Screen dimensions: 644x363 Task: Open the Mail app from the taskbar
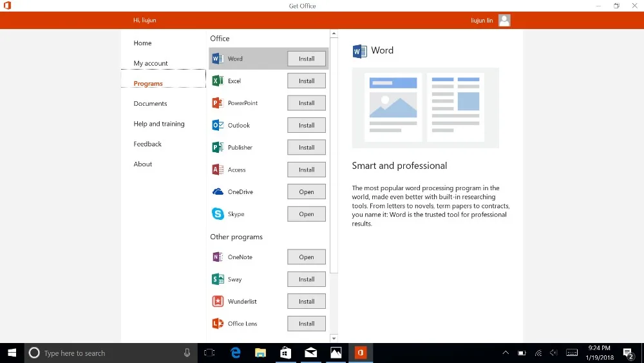(x=310, y=353)
